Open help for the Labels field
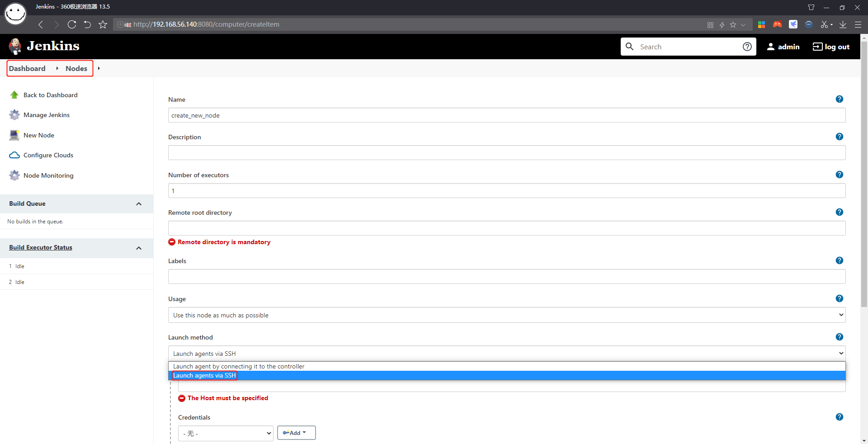Viewport: 868px width, 444px height. (x=840, y=260)
